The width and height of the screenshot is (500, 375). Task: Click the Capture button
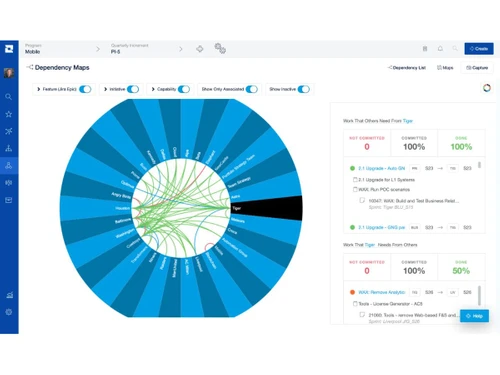pyautogui.click(x=477, y=68)
